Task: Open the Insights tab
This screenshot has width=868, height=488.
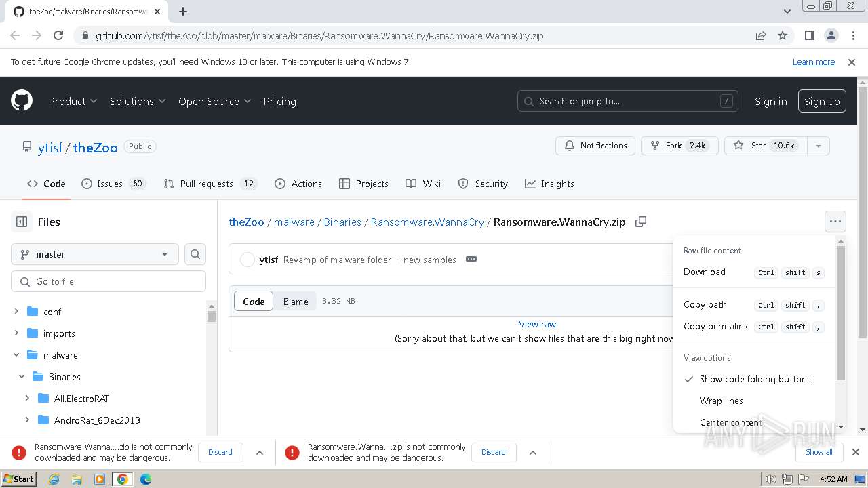Action: [549, 184]
